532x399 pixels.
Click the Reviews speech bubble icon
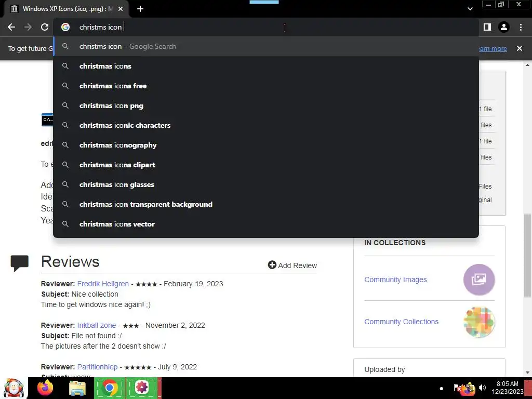click(x=19, y=263)
